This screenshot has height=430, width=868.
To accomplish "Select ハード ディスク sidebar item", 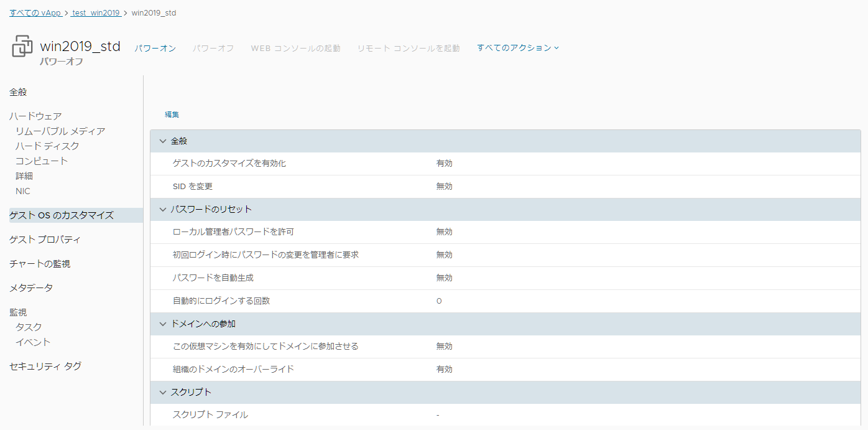I will pyautogui.click(x=47, y=146).
